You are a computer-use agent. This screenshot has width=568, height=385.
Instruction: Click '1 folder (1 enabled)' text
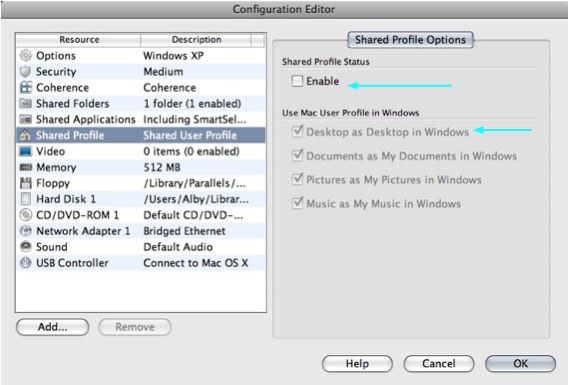(x=192, y=104)
